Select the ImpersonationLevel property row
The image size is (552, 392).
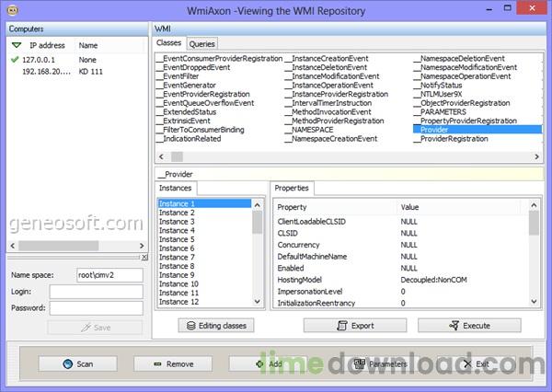[x=401, y=292]
